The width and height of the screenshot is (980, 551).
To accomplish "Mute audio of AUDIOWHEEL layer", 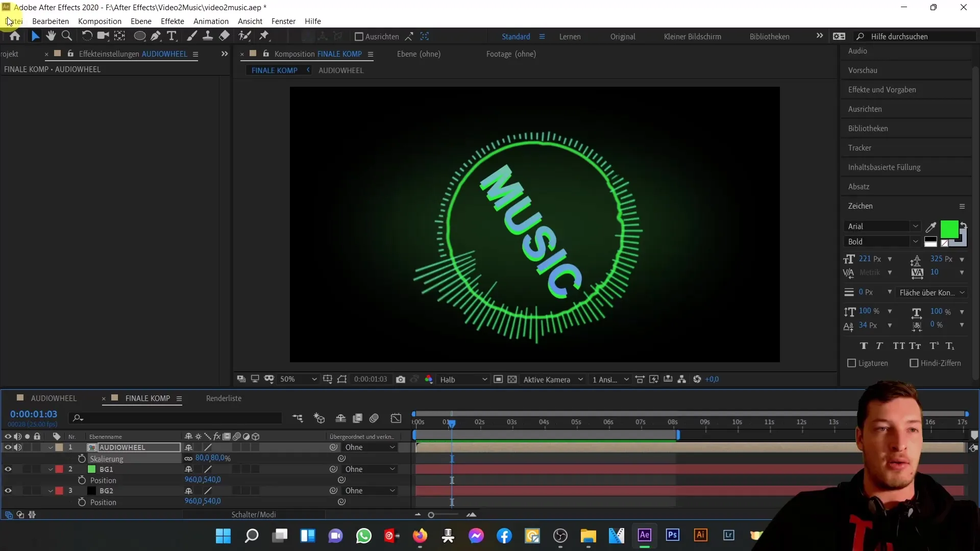I will click(18, 447).
